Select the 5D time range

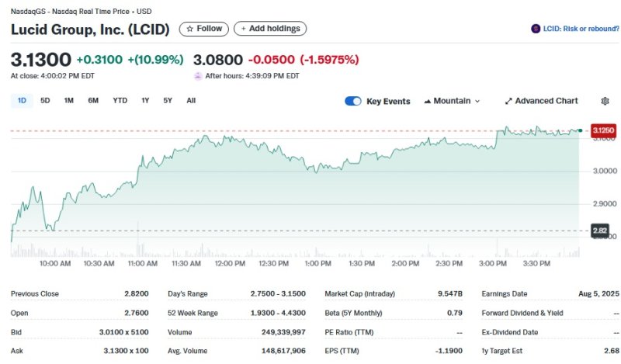[45, 100]
